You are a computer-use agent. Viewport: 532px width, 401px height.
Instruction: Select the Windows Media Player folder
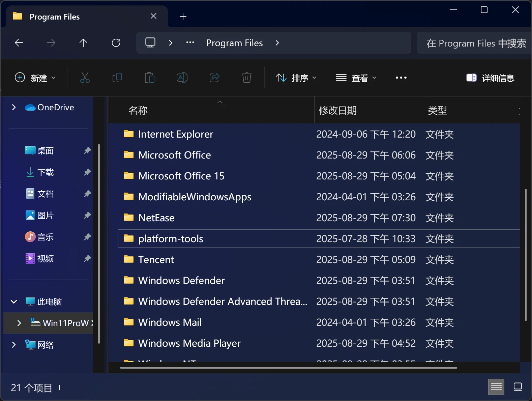(x=319, y=343)
